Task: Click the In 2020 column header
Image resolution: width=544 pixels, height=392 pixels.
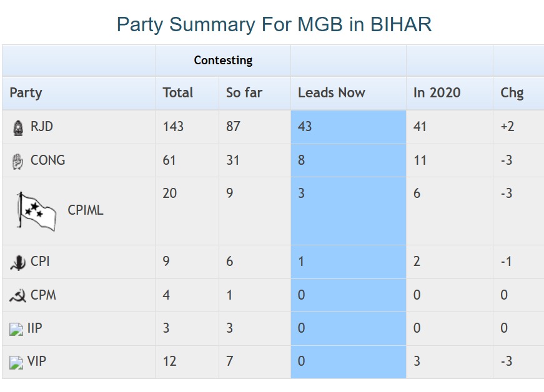Action: (x=437, y=93)
